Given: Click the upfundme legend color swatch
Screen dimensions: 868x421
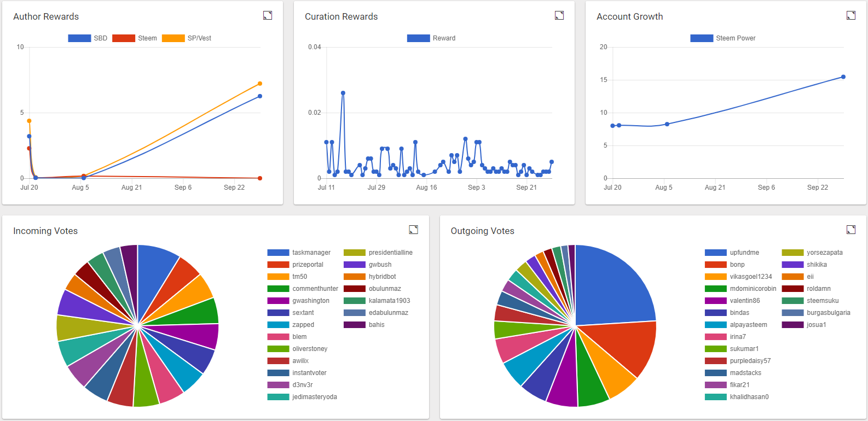Looking at the screenshot, I should (716, 253).
